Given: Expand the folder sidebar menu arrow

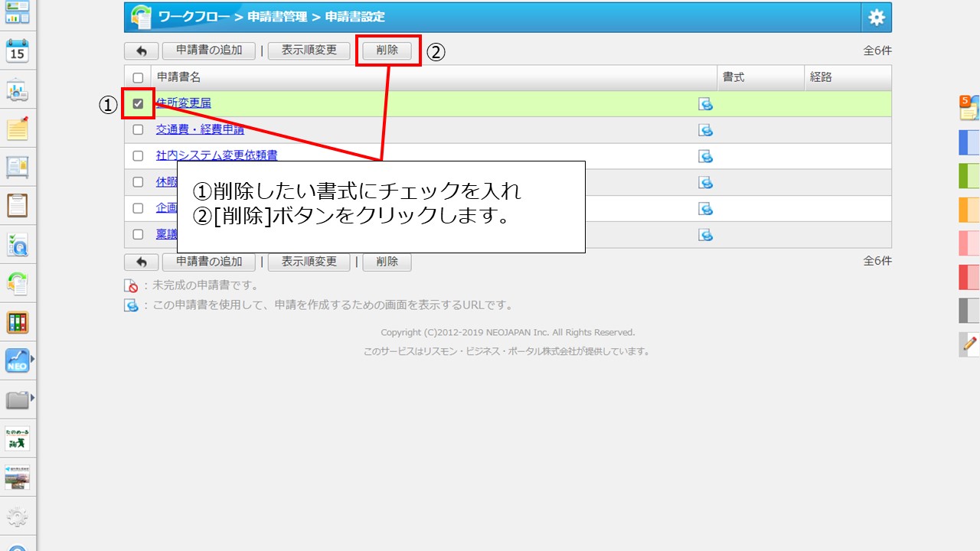Looking at the screenshot, I should (32, 398).
